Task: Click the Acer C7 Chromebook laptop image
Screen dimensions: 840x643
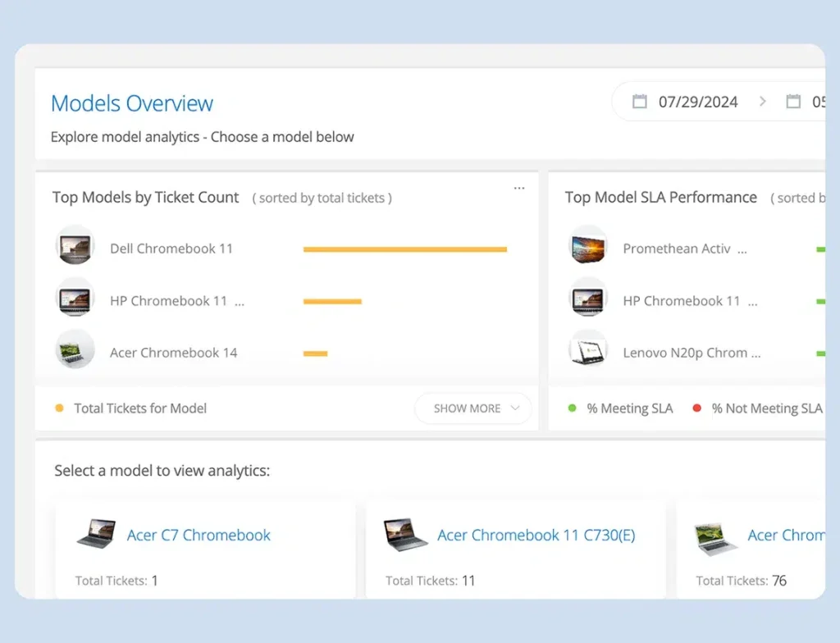Action: pyautogui.click(x=97, y=534)
